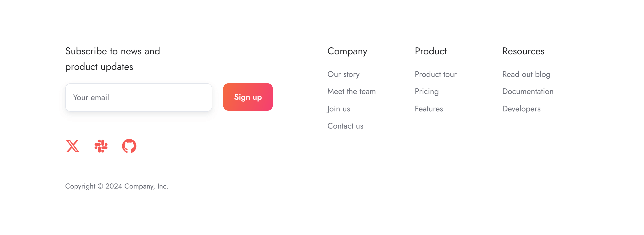
Task: Focus the Your email input field
Action: click(139, 97)
